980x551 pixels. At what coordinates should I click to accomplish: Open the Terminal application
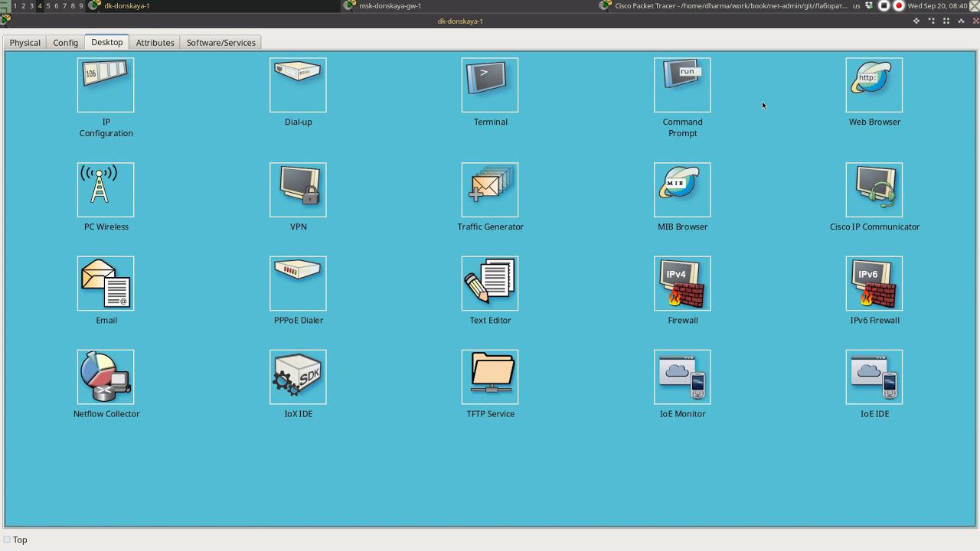click(490, 85)
